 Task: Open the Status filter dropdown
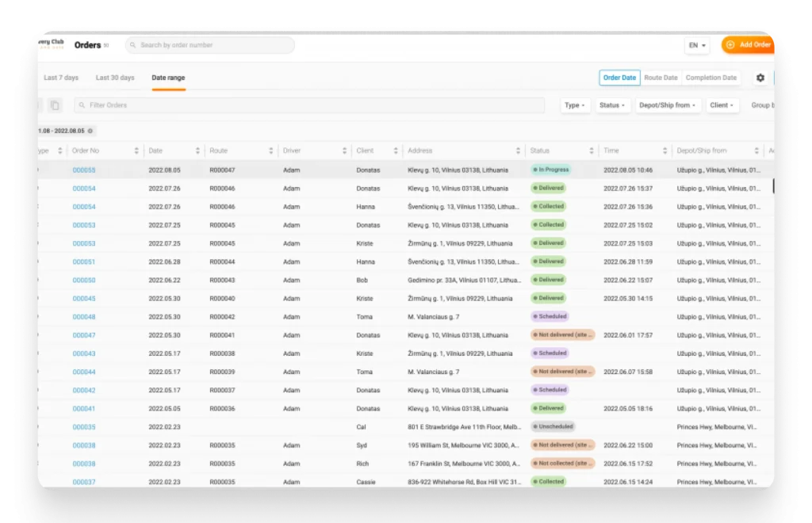(612, 105)
